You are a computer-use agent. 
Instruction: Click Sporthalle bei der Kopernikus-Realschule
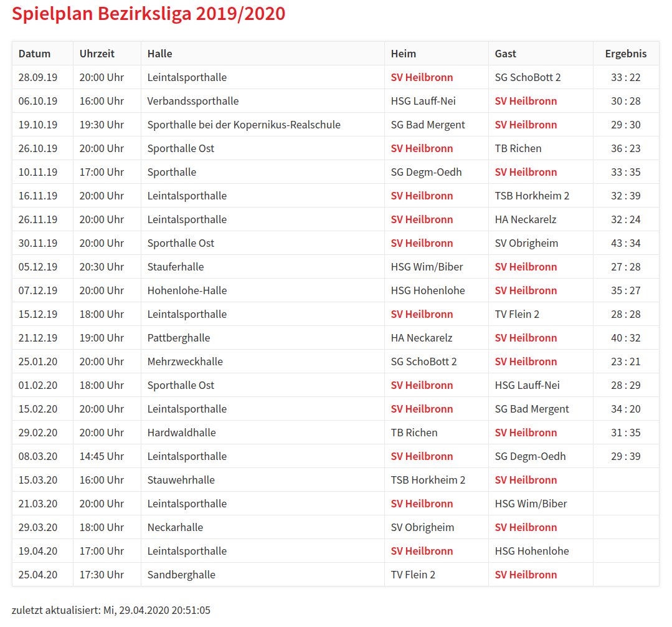coord(244,125)
